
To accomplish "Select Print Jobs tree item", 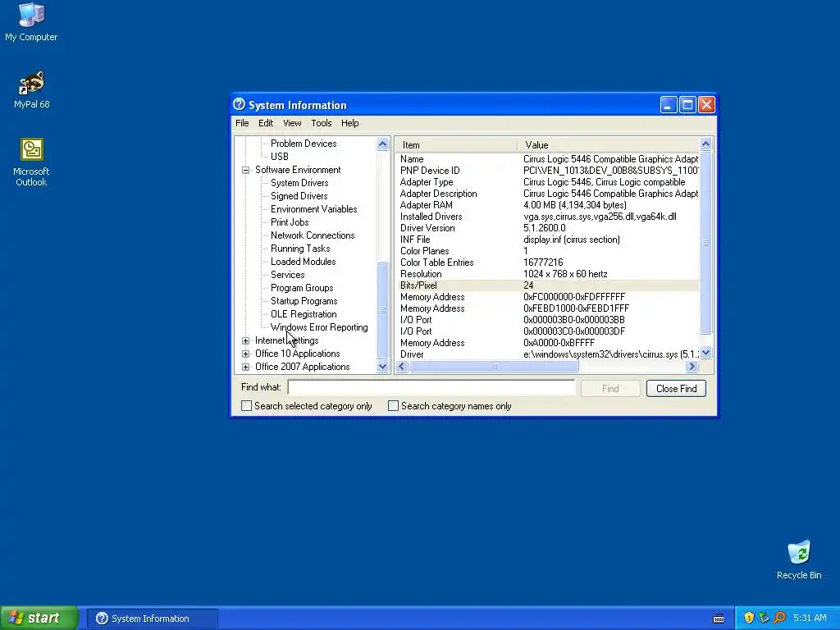I will click(x=290, y=222).
